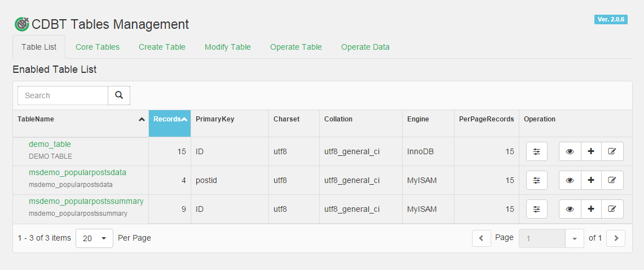Edit data icon for msdemo_popularpostssummary

point(612,209)
